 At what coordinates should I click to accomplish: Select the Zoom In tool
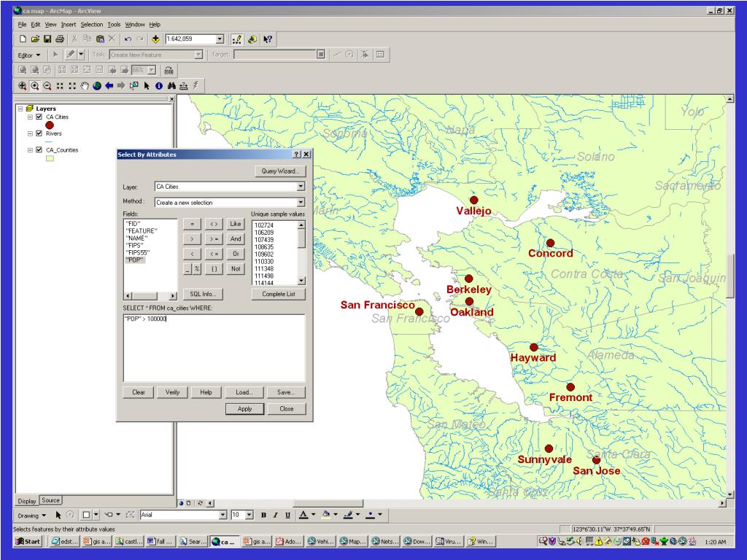pyautogui.click(x=35, y=86)
